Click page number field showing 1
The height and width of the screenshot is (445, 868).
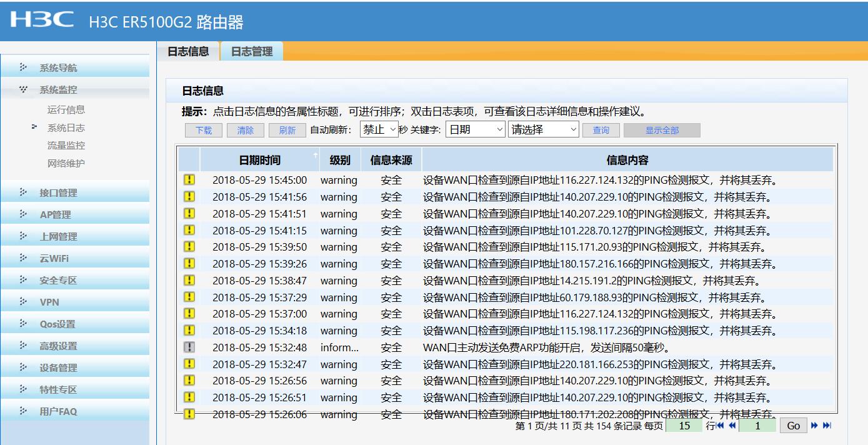757,426
